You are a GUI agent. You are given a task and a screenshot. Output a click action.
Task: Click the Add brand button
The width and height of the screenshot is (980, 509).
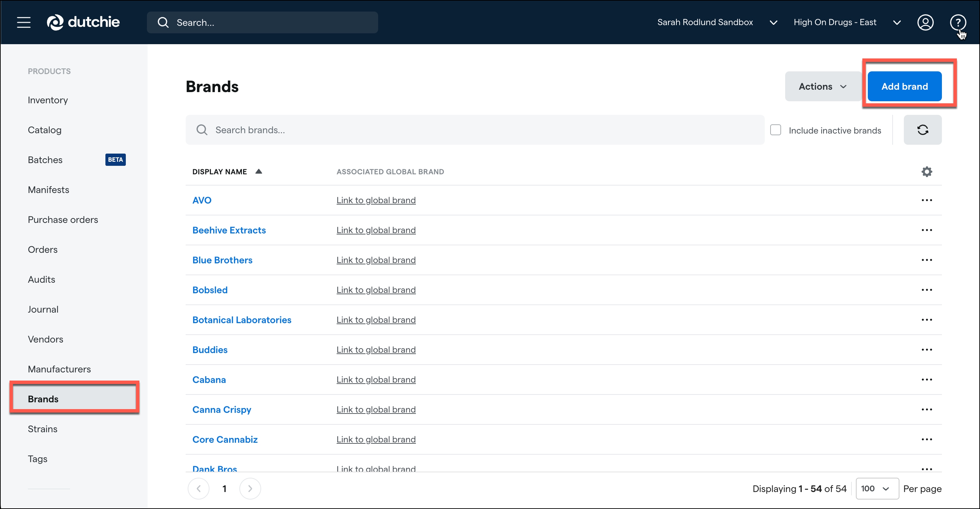(904, 87)
